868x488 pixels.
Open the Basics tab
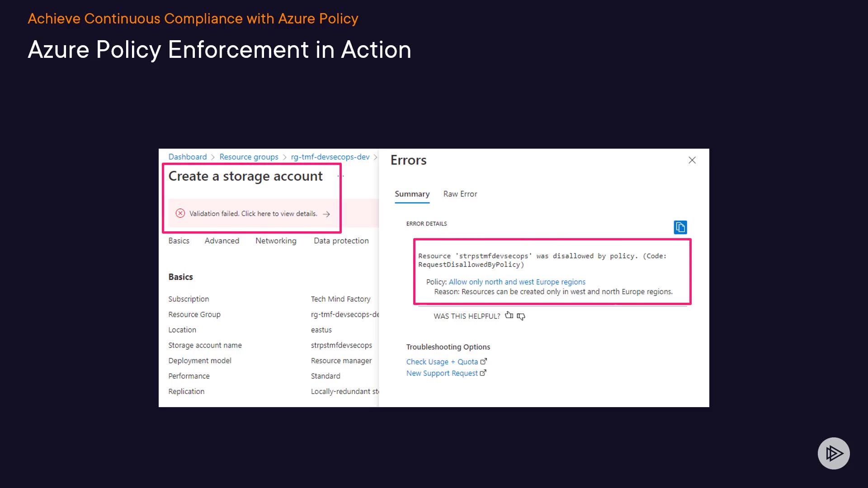pos(179,241)
